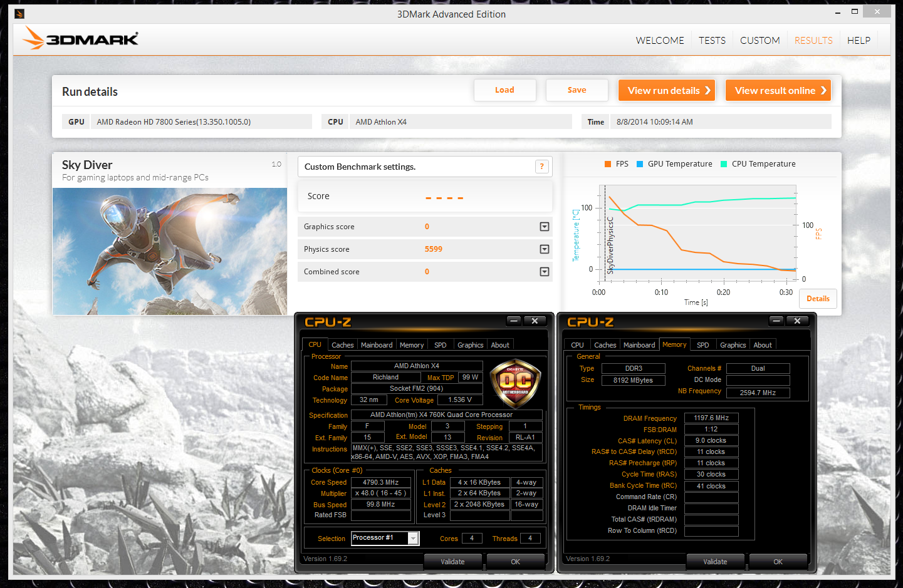The image size is (903, 588).
Task: Click the SkyDiverPhysics marker on the chart
Action: coord(611,245)
